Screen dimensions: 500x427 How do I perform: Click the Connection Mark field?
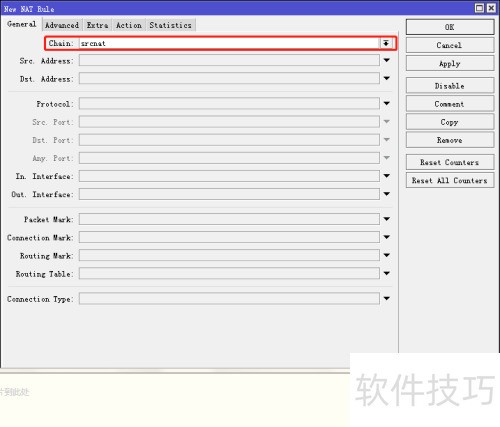click(x=229, y=237)
